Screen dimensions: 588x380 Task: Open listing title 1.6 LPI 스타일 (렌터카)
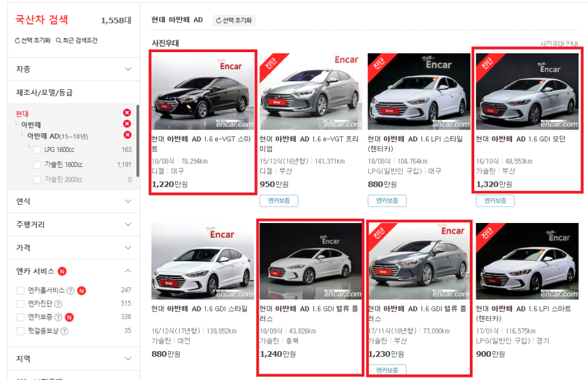tap(415, 144)
